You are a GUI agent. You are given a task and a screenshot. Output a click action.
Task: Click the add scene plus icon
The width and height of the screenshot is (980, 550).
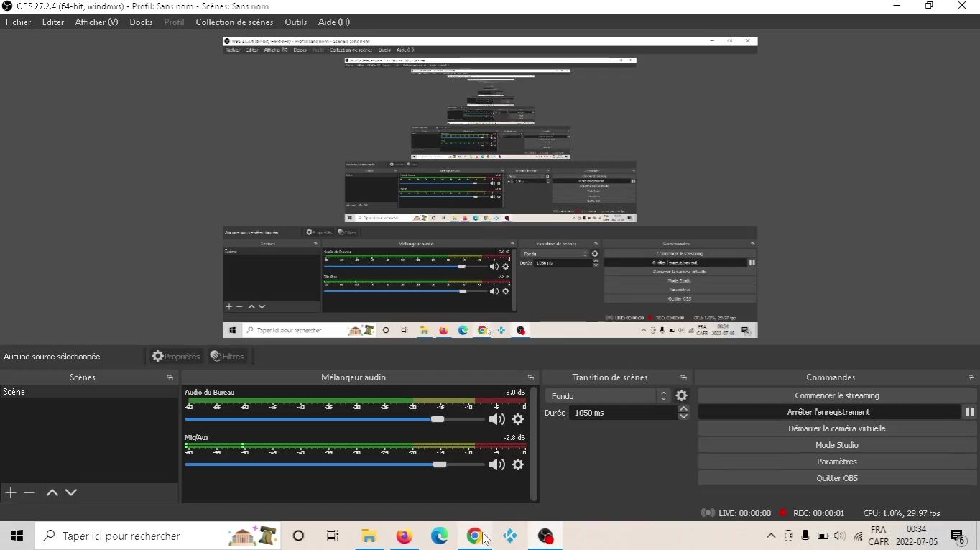coord(11,492)
